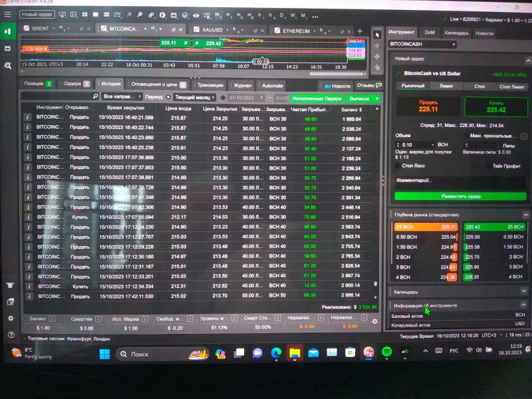
Task: Select daily timeframe D in toolbar
Action: (x=281, y=15)
